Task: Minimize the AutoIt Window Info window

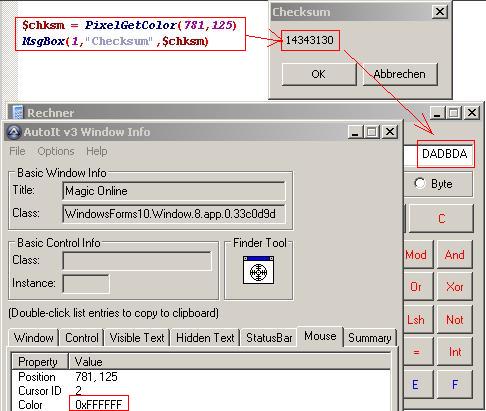Action: pyautogui.click(x=355, y=132)
